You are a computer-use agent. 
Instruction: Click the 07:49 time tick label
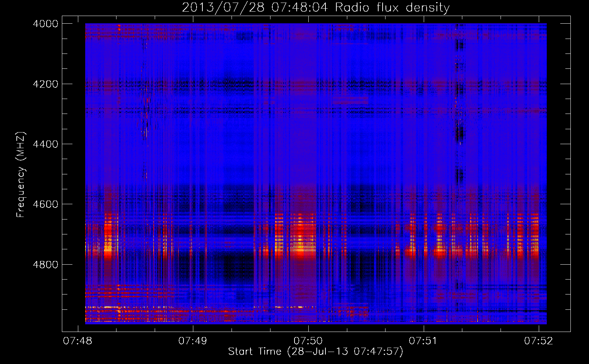tap(193, 341)
